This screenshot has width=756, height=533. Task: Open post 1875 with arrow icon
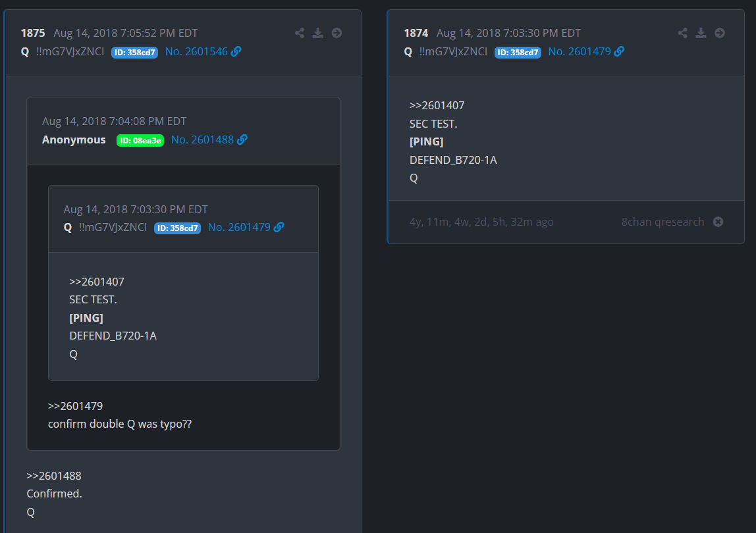(337, 33)
